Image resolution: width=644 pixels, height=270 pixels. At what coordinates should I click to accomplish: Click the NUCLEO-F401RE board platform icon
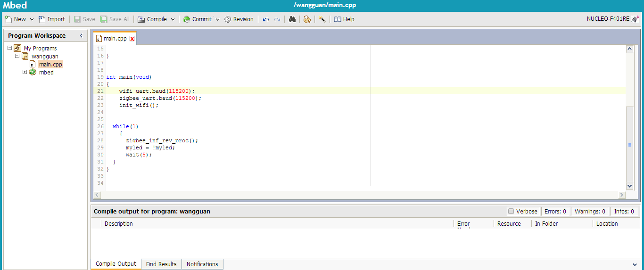(635, 19)
